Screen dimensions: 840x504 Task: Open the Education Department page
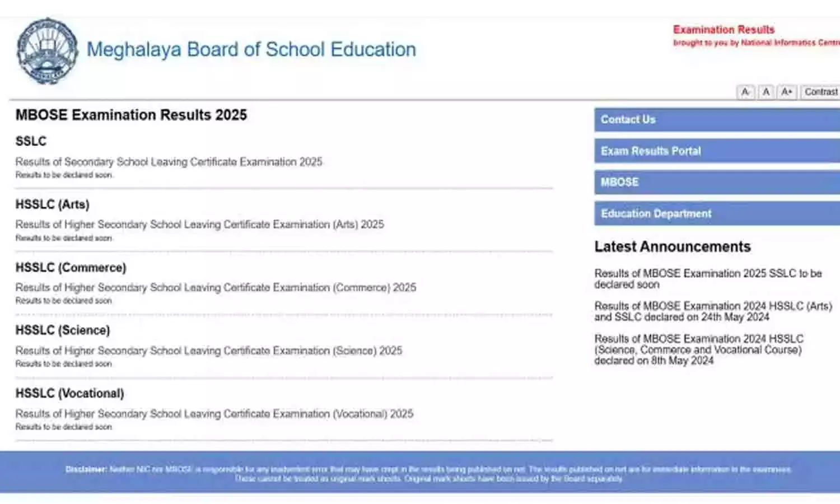655,213
